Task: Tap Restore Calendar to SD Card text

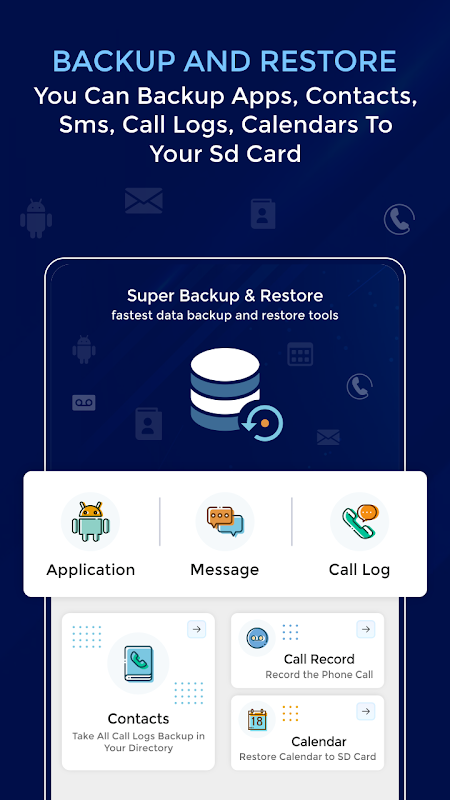Action: (x=308, y=756)
